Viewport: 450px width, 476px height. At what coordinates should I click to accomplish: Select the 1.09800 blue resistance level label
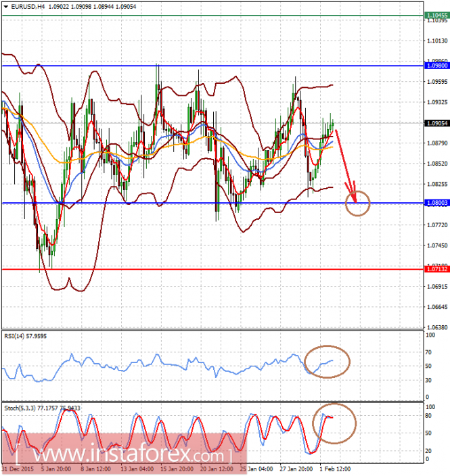coord(437,66)
